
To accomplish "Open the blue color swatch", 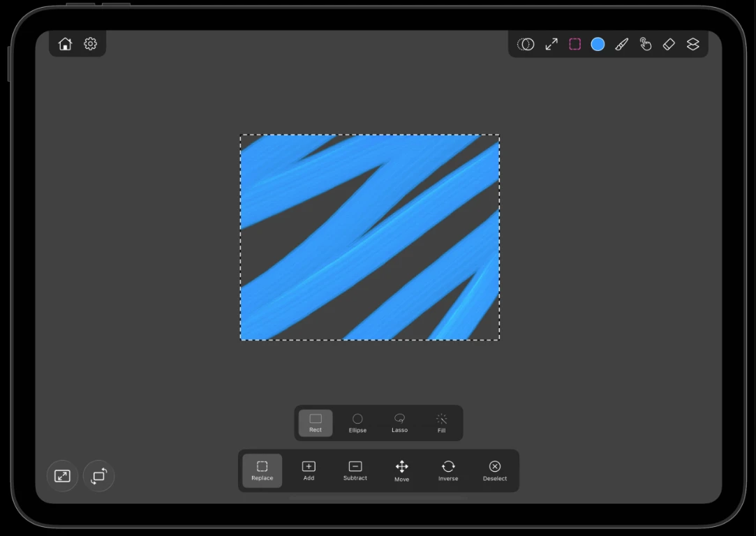I will click(598, 45).
